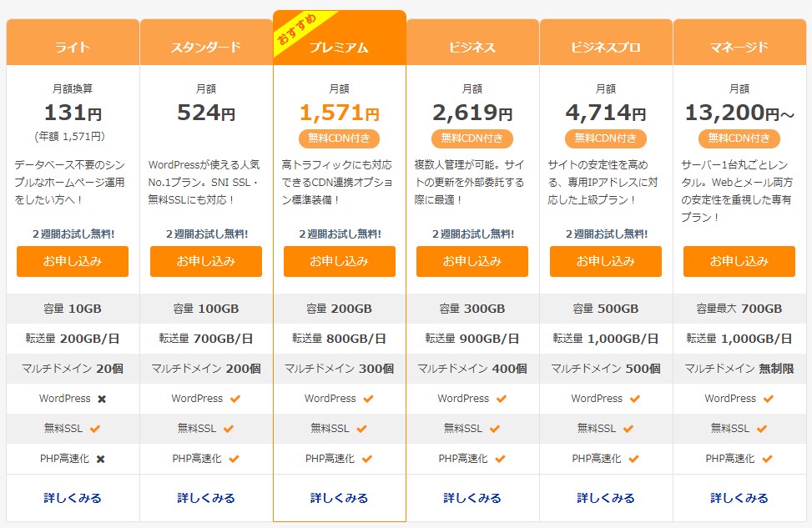Image resolution: width=812 pixels, height=528 pixels.
Task: Click 無料CDN付き badge under プレミアム price
Action: point(339,138)
